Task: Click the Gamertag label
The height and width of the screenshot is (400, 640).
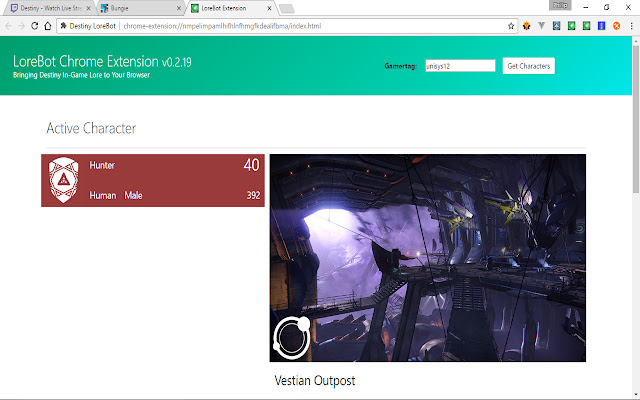Action: click(x=400, y=66)
